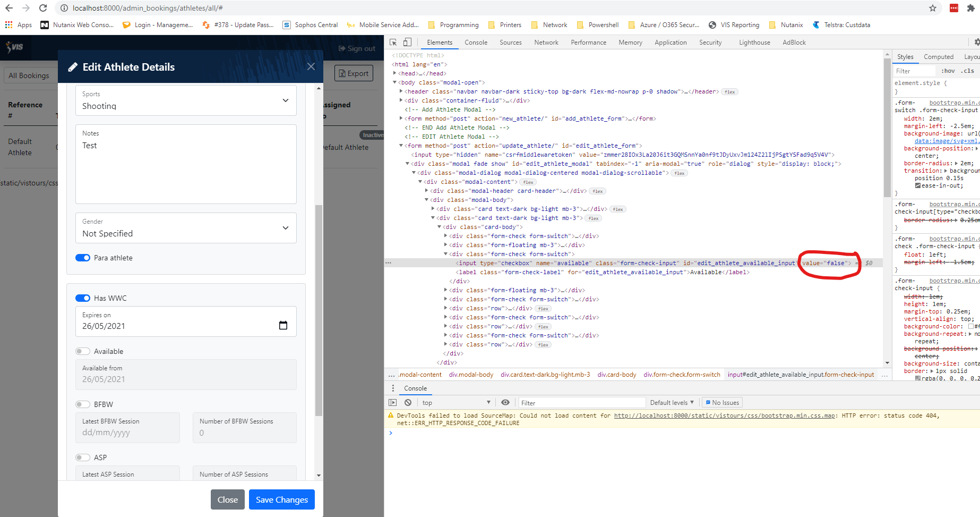This screenshot has width=980, height=517.
Task: Bookmark the page via the star icon
Action: coord(933,9)
